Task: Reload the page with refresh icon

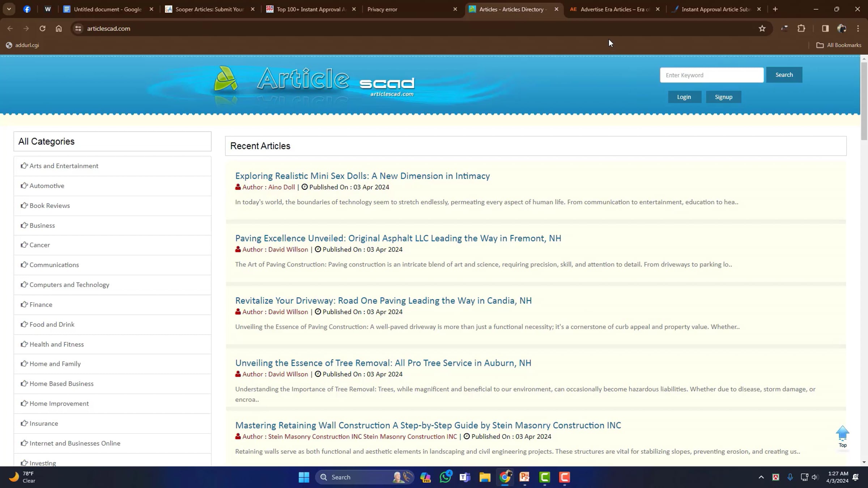Action: tap(42, 29)
